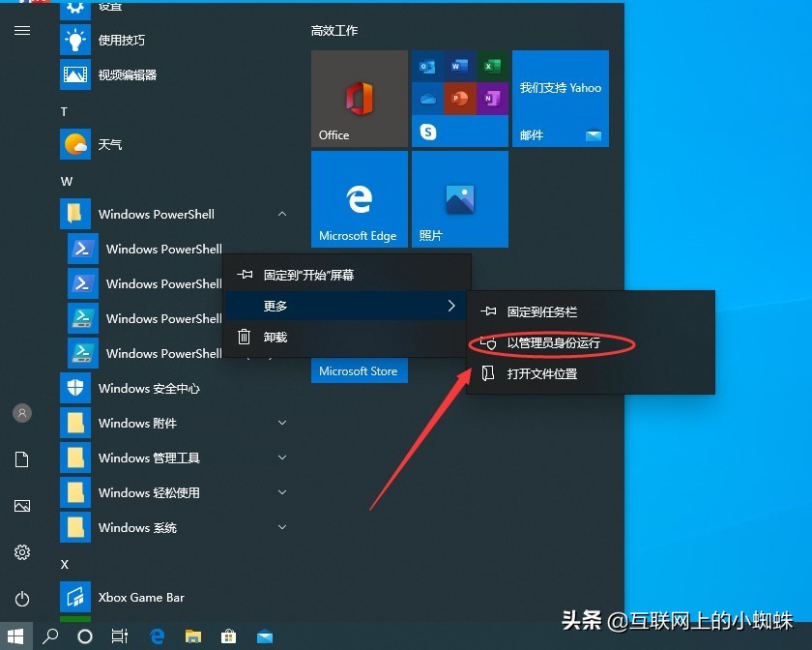Open the Word tile
This screenshot has height=650, width=812.
click(x=460, y=66)
